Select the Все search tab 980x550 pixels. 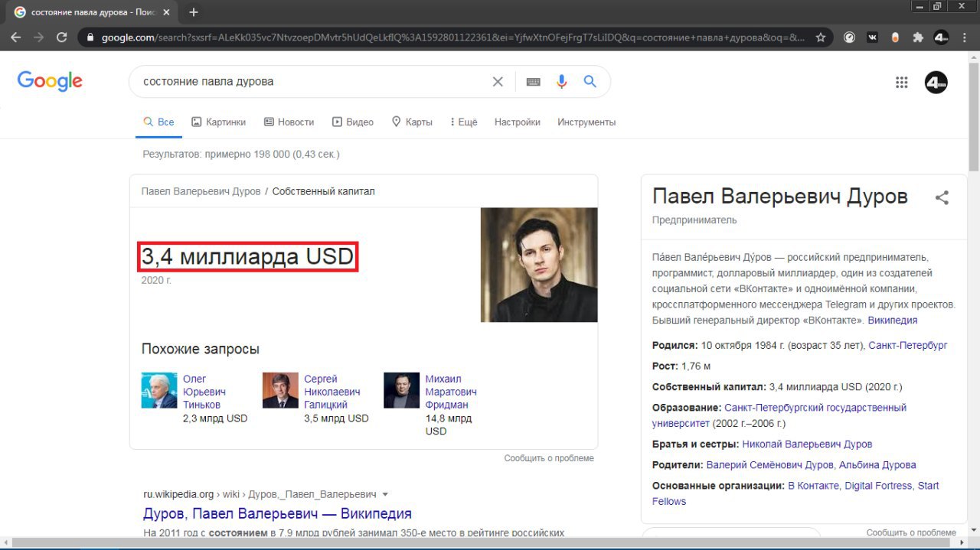[159, 122]
